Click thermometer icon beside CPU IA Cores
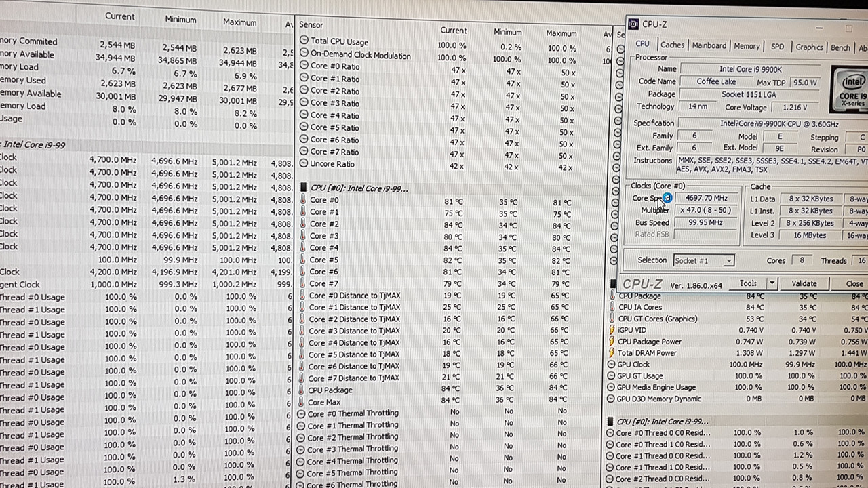The image size is (868, 488). click(612, 307)
